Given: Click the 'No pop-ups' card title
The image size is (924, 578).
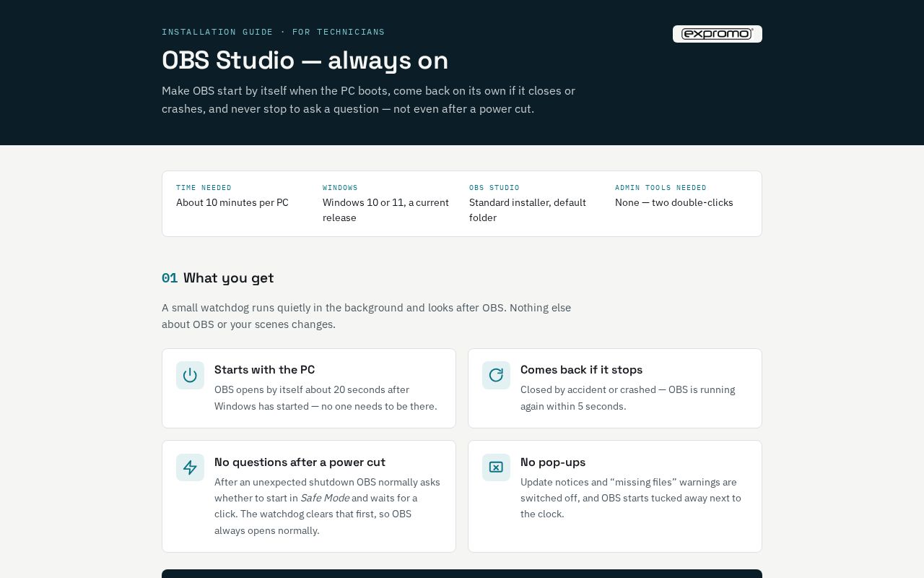Looking at the screenshot, I should [x=553, y=462].
